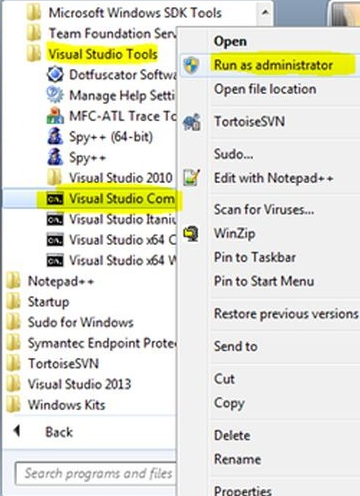Click the TortoiseSVN turtle icon in context menu

(x=191, y=122)
